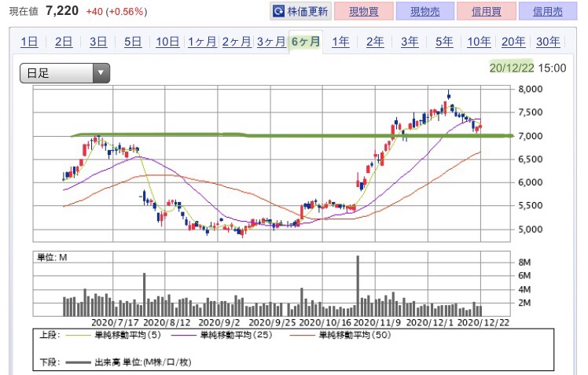588x375 pixels.
Task: Open the 信用売 order button
Action: point(547,11)
